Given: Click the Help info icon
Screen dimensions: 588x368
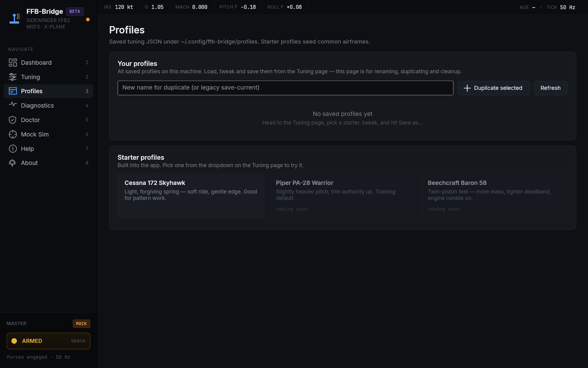Looking at the screenshot, I should pos(13,149).
